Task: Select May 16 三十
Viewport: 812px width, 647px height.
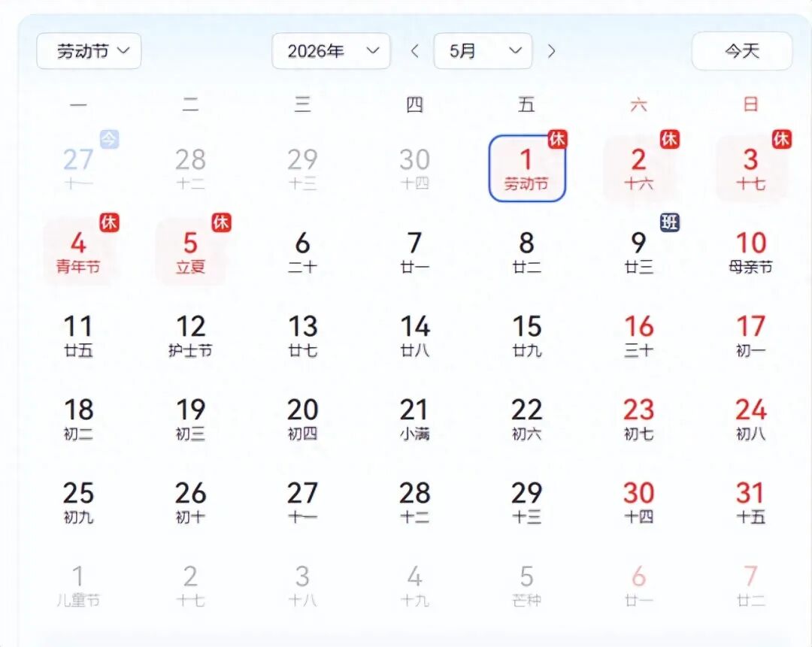Action: (x=638, y=335)
